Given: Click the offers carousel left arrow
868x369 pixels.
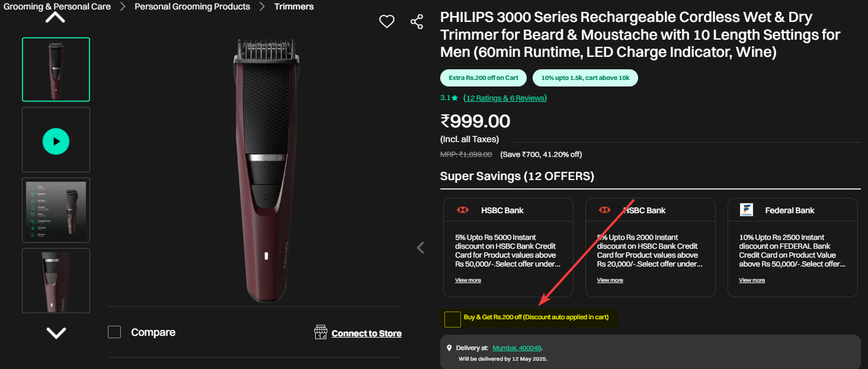Looking at the screenshot, I should [x=421, y=248].
